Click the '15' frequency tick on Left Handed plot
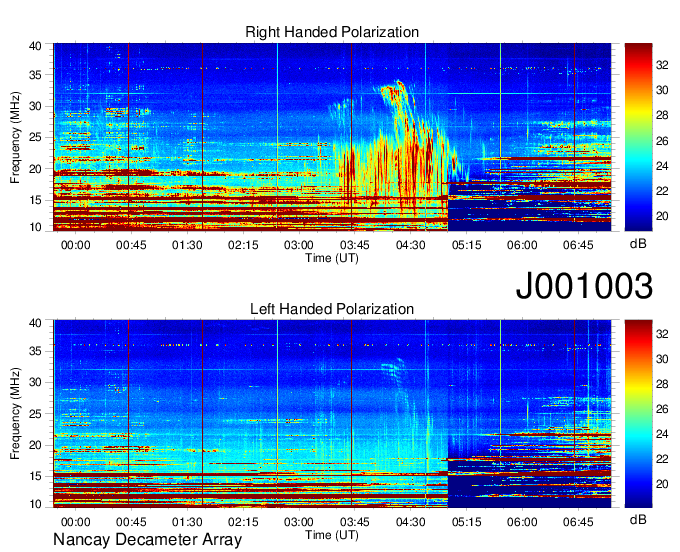 click(x=35, y=476)
